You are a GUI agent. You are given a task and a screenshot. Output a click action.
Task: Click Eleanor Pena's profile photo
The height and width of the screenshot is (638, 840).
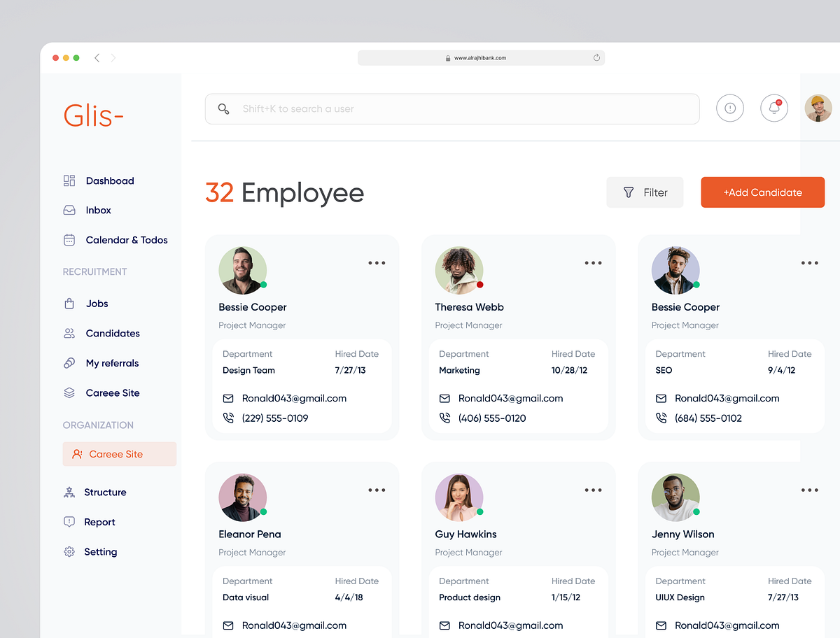click(242, 497)
